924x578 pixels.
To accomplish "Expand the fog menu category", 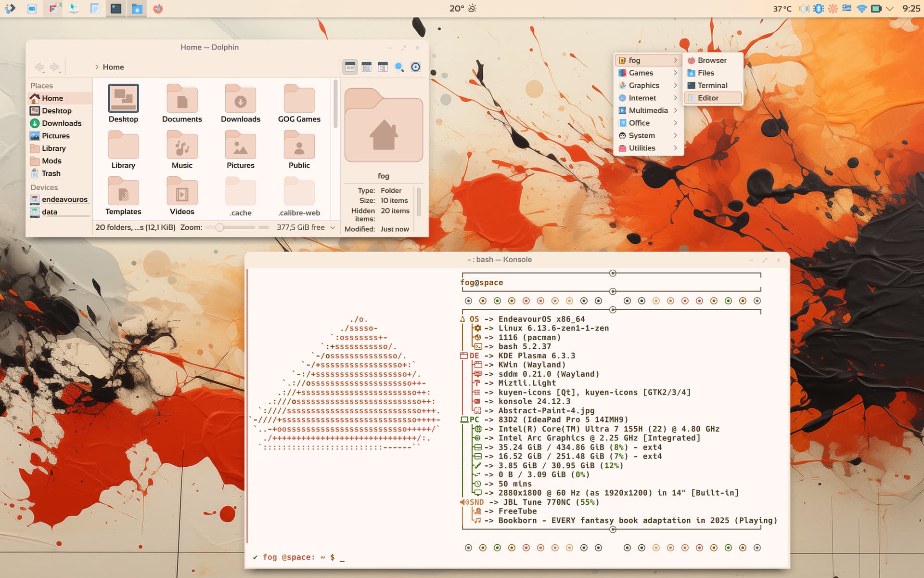I will pos(649,60).
